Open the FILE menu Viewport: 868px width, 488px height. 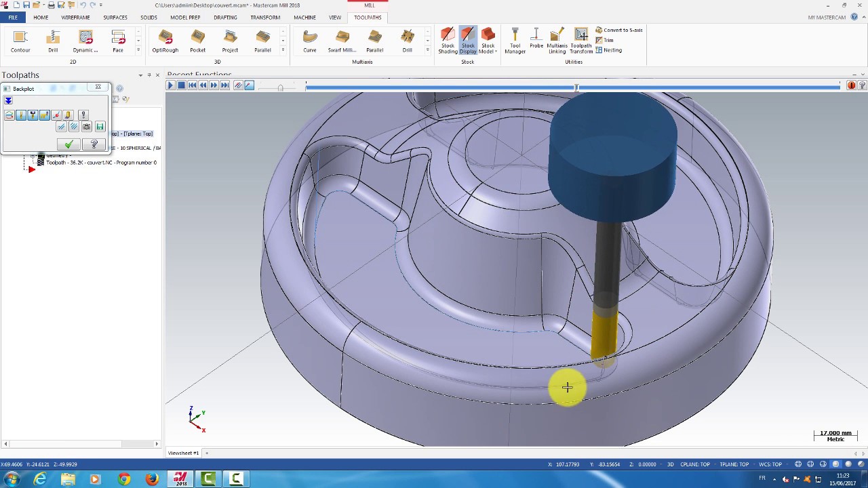pos(13,17)
